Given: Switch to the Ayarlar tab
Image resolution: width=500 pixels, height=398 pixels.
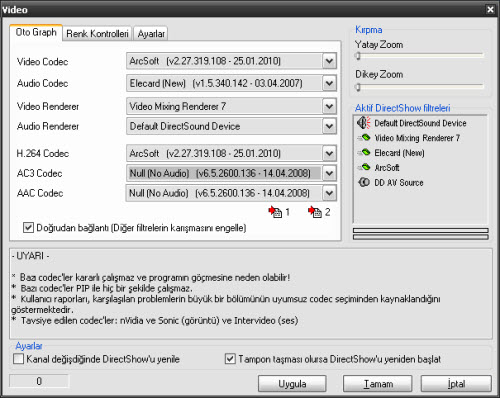Looking at the screenshot, I should (x=151, y=34).
